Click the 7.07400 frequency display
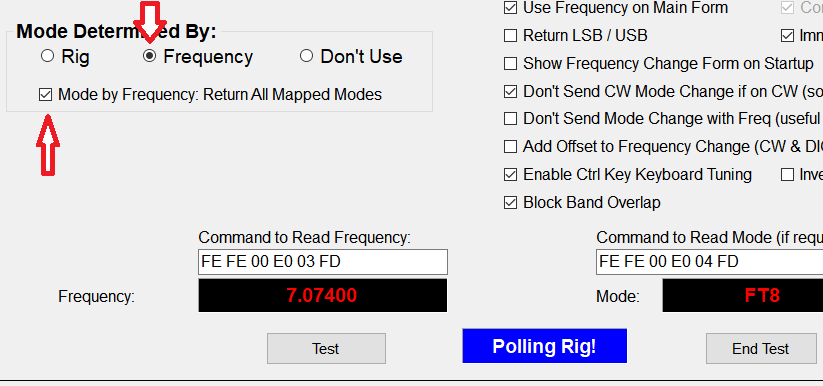 tap(322, 295)
